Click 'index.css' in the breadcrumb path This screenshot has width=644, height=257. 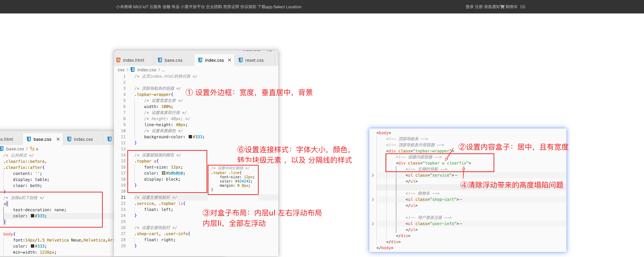tap(147, 70)
